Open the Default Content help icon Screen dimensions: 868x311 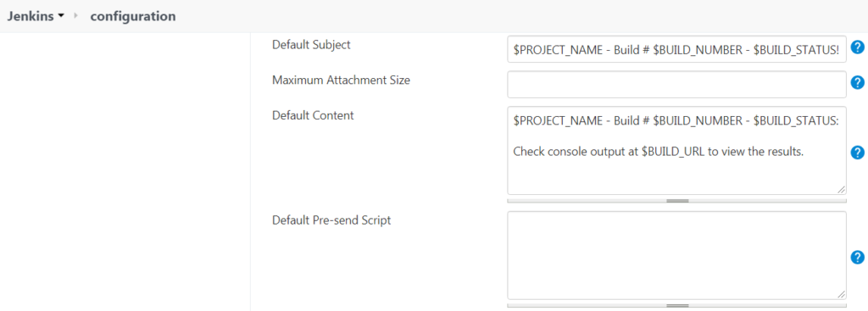[857, 153]
